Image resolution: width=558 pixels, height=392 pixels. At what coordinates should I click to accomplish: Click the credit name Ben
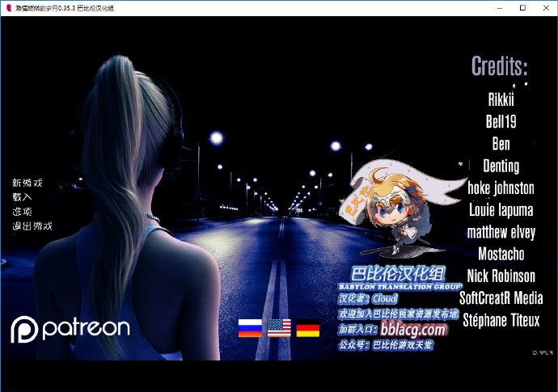(501, 144)
